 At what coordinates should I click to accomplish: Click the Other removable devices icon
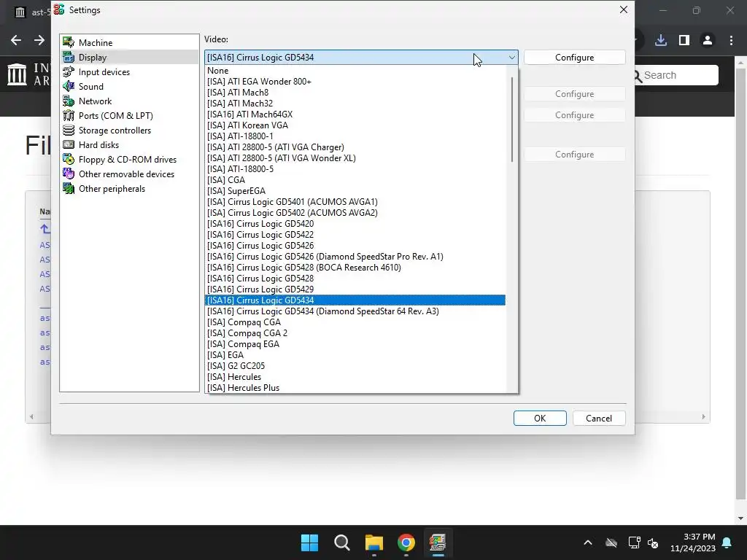click(x=69, y=174)
